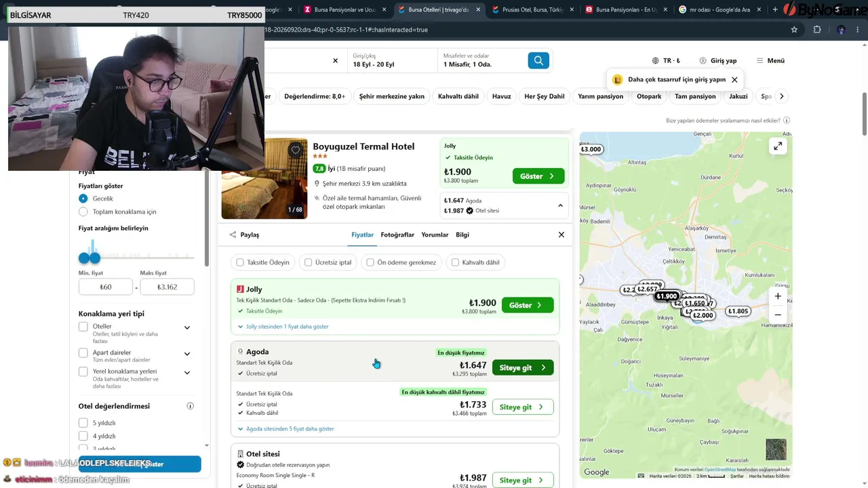Expand the Yerel konaklama yerleri chevron
The image size is (868, 488).
click(187, 372)
